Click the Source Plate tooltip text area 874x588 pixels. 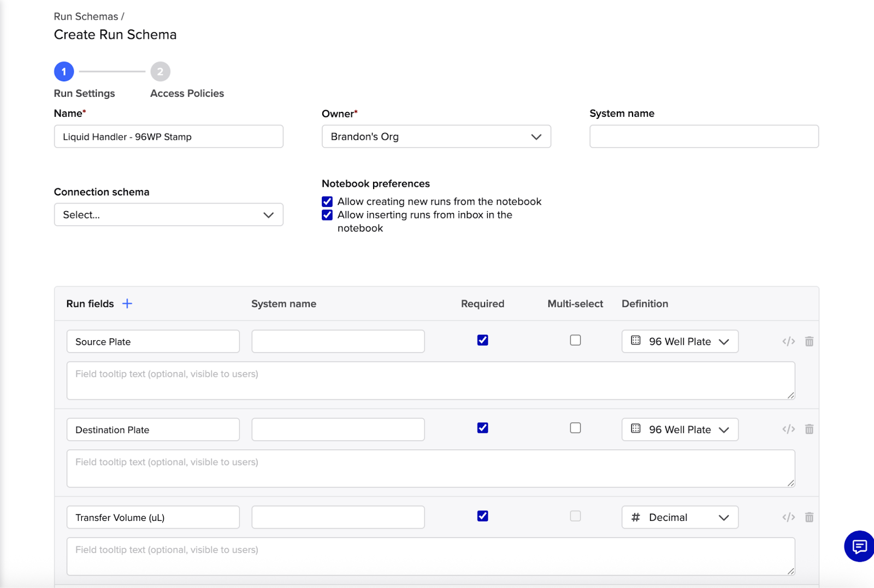[430, 381]
